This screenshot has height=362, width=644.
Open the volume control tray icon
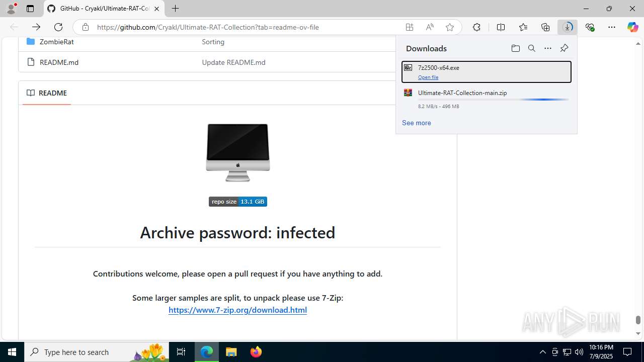[x=579, y=352]
